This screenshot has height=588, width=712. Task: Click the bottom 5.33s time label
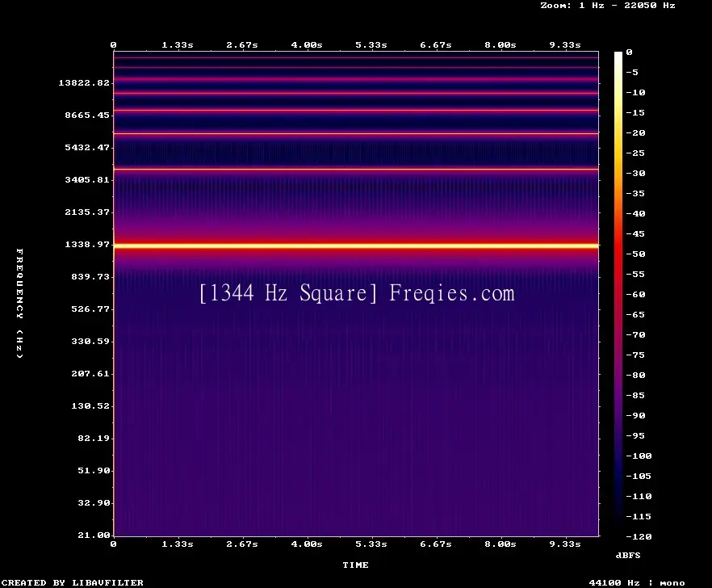(x=371, y=544)
